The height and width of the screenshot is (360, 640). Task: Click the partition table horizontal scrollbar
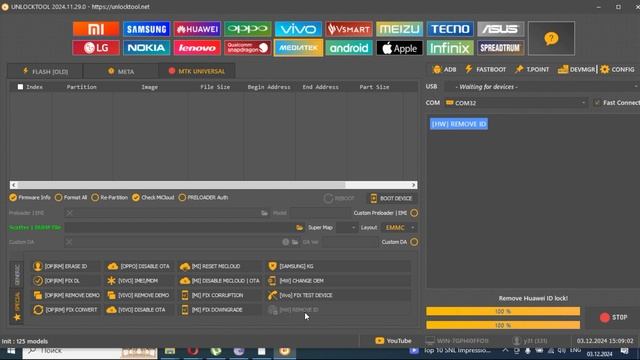click(213, 185)
